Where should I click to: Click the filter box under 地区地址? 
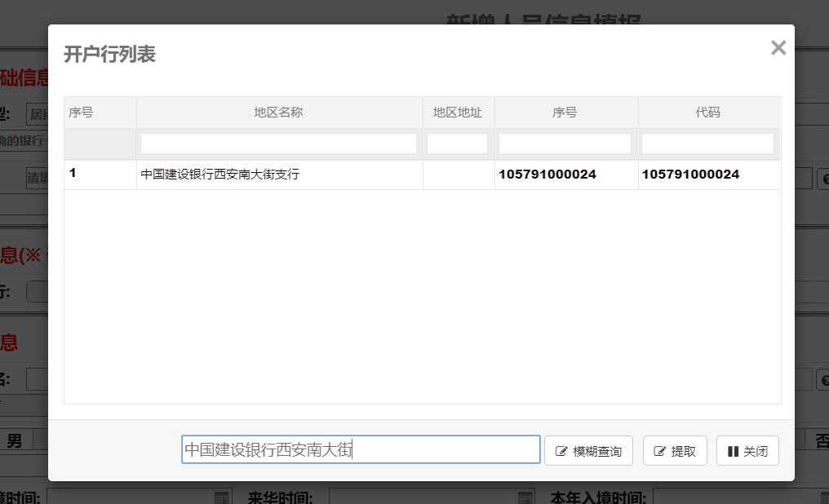click(457, 144)
